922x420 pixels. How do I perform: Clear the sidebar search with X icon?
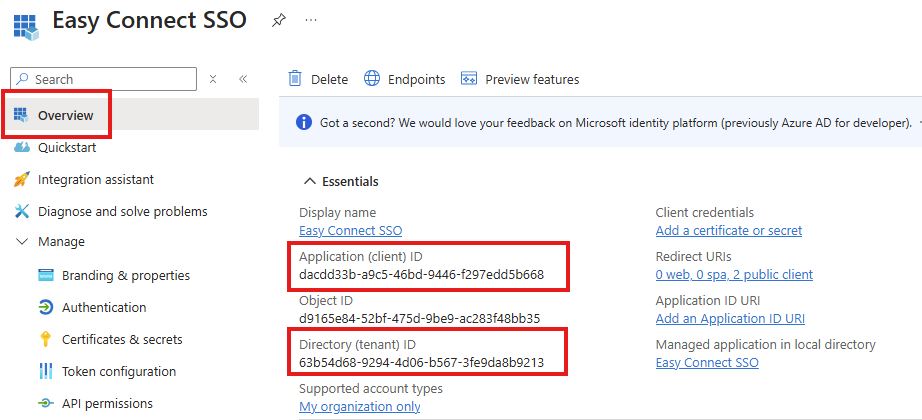pos(213,79)
